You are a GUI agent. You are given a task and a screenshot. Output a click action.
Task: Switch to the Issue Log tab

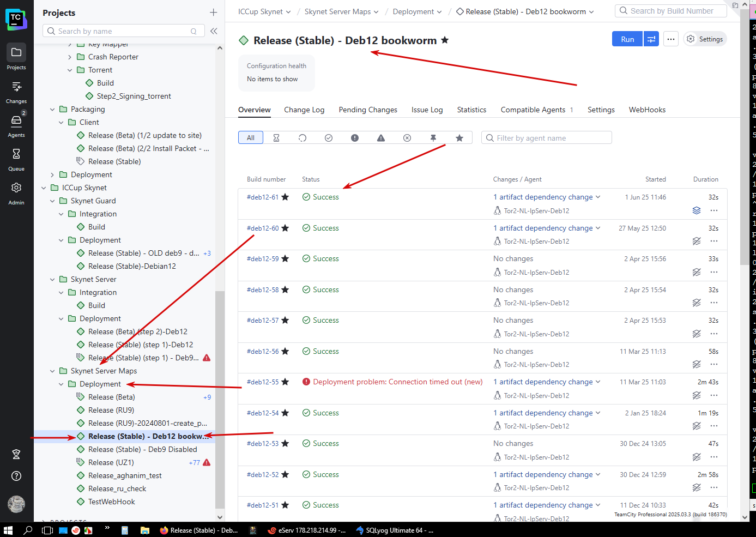click(x=427, y=110)
